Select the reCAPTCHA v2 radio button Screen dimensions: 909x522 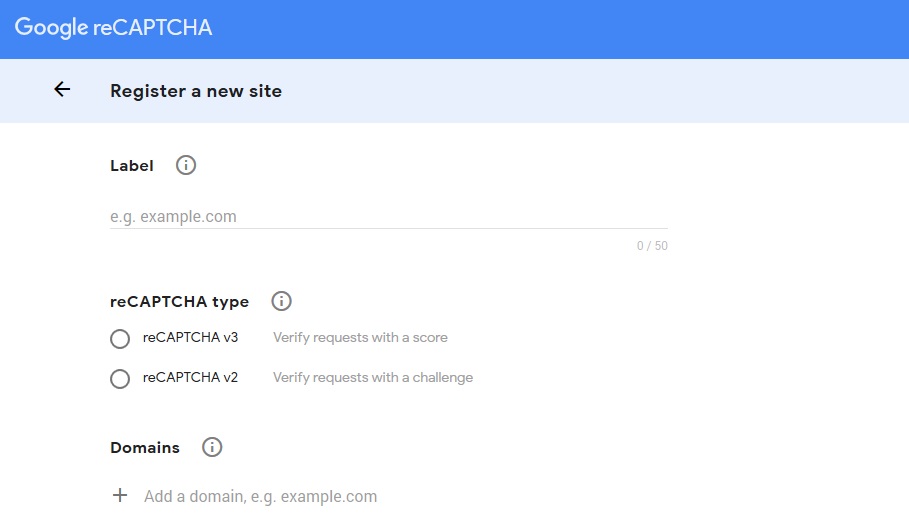coord(120,379)
